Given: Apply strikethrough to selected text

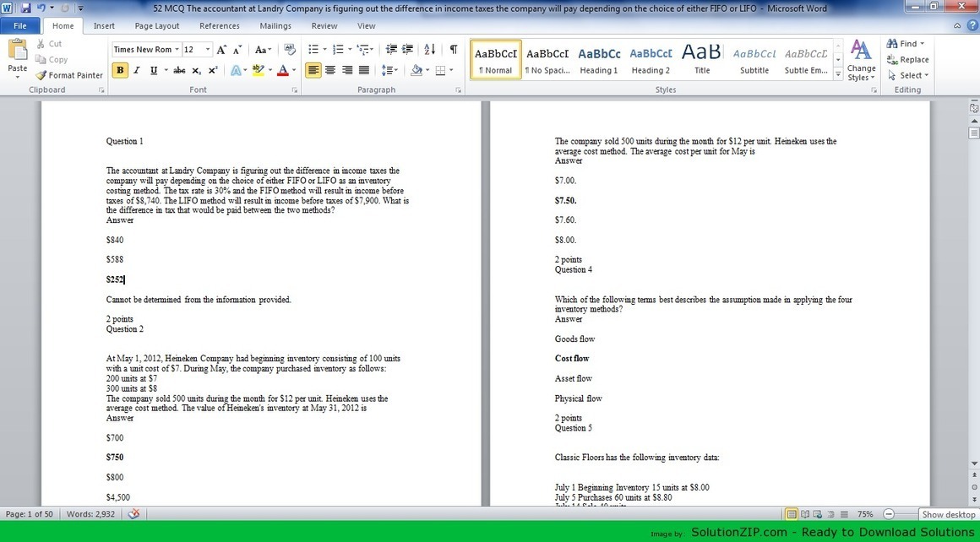Looking at the screenshot, I should (x=179, y=71).
